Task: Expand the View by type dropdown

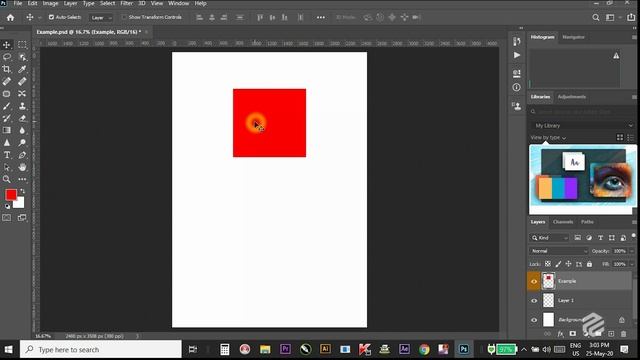Action: [x=549, y=138]
